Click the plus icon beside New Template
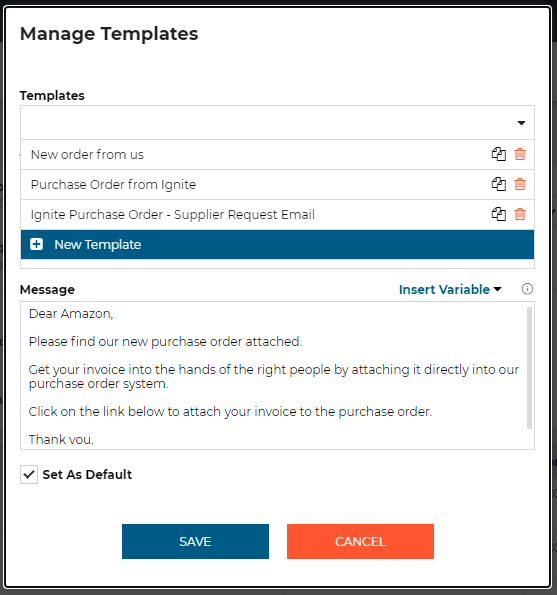Viewport: 557px width, 595px height. 37,244
